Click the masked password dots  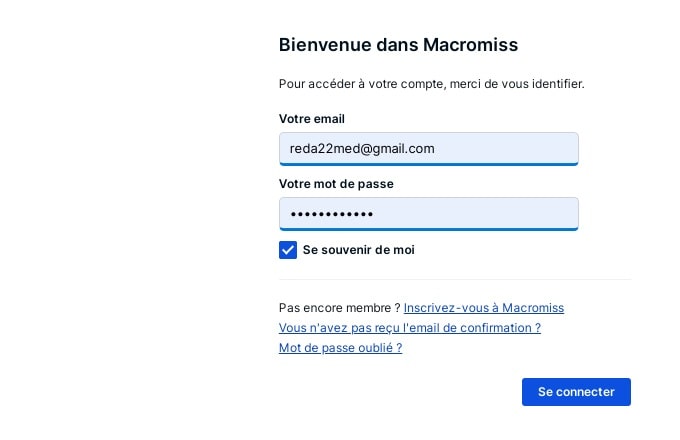[x=331, y=214]
